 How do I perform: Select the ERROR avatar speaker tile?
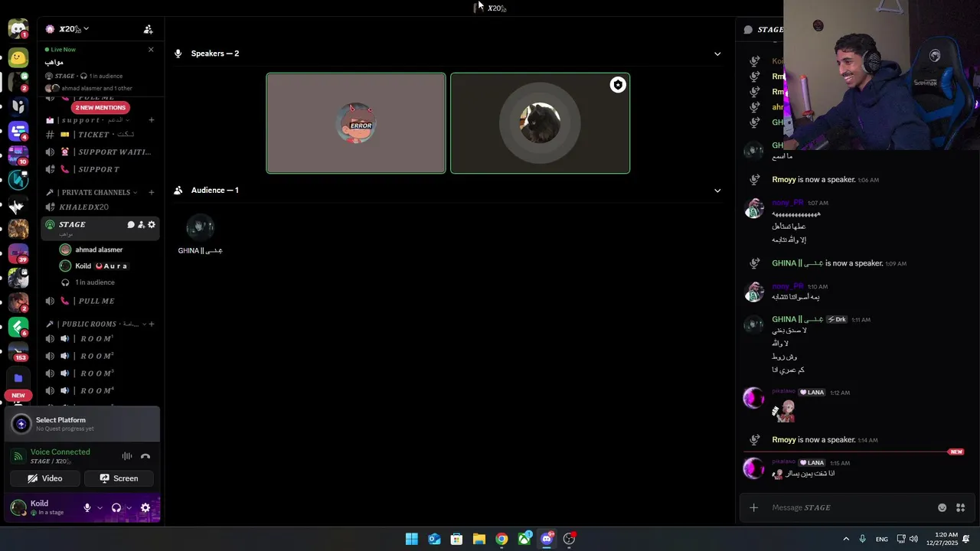[x=356, y=123]
